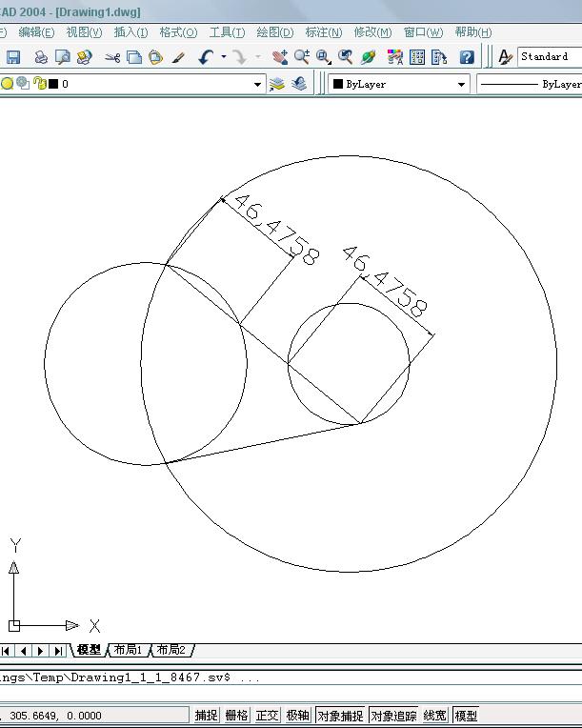Toggle 线宽 (lineweight) display in the status bar
The height and width of the screenshot is (728, 582).
coord(435,715)
